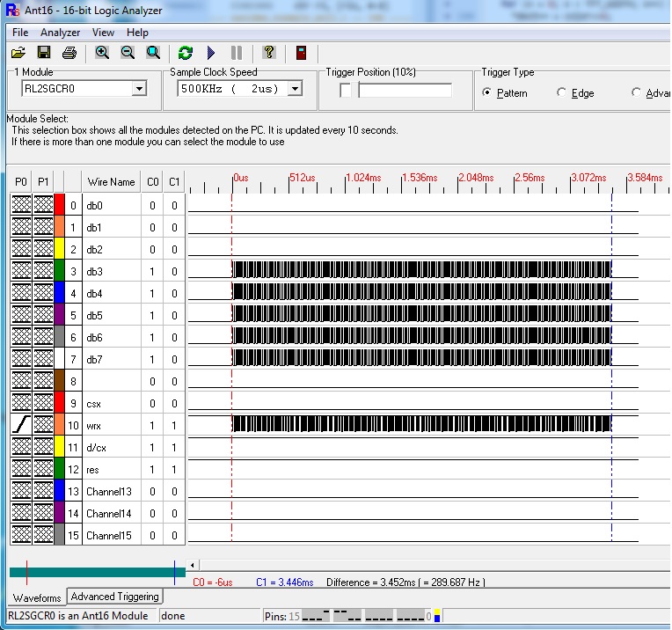Click the Help question mark icon
This screenshot has width=672, height=630.
[269, 53]
